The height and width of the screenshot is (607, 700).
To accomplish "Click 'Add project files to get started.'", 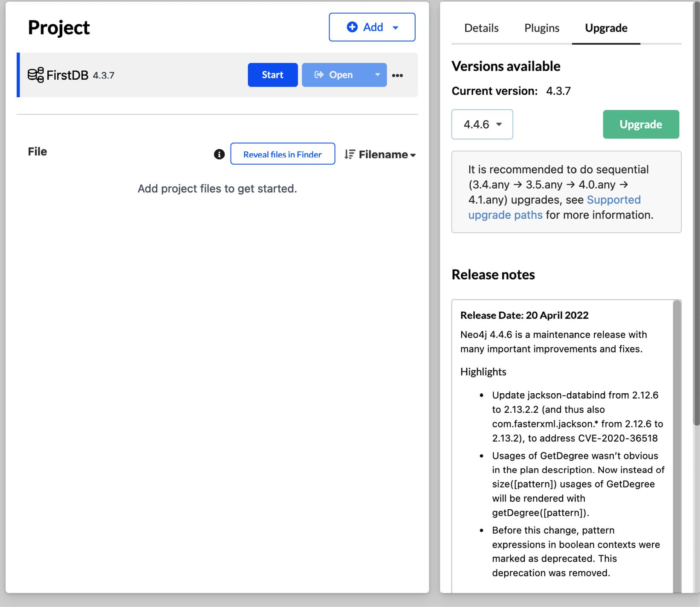I will (217, 189).
